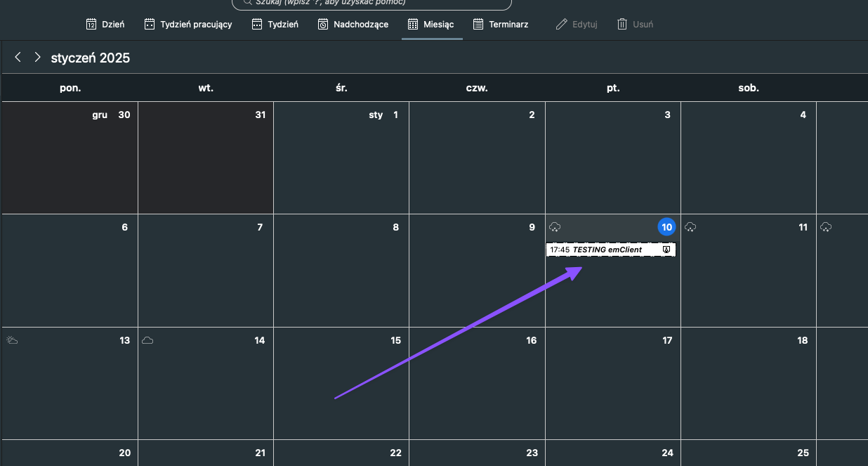The image size is (868, 466).
Task: Click the Usuń trash button
Action: click(635, 25)
